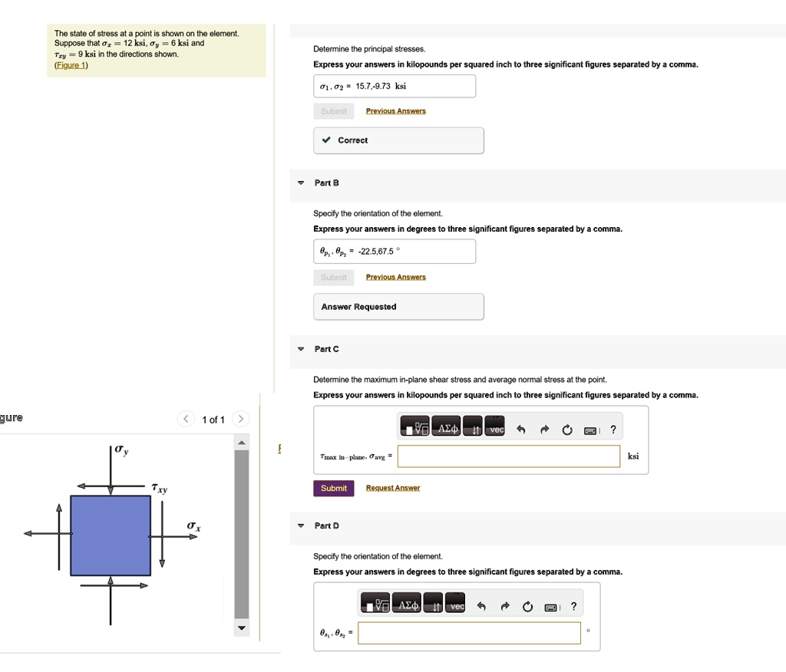Click the redo arrow in Part C toolbar
786x672 pixels.
point(544,428)
